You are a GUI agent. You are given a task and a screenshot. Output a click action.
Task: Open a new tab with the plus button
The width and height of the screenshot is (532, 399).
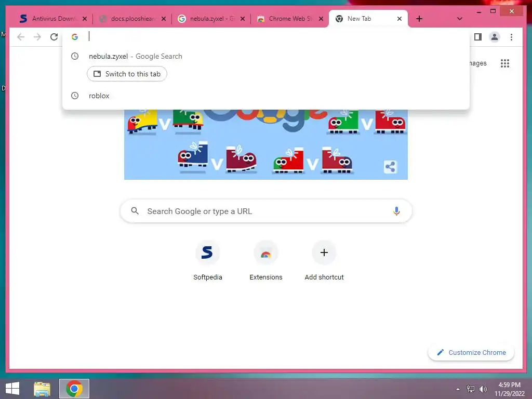tap(419, 19)
